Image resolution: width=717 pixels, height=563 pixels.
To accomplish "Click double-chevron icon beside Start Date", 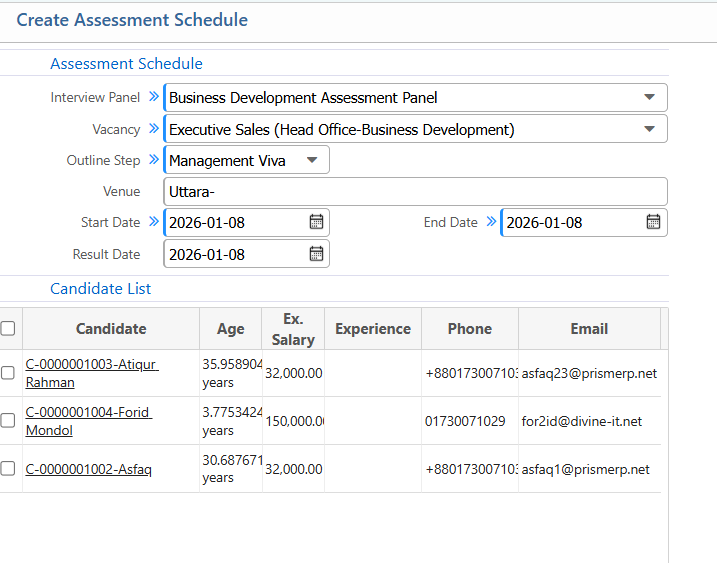I will click(x=154, y=222).
